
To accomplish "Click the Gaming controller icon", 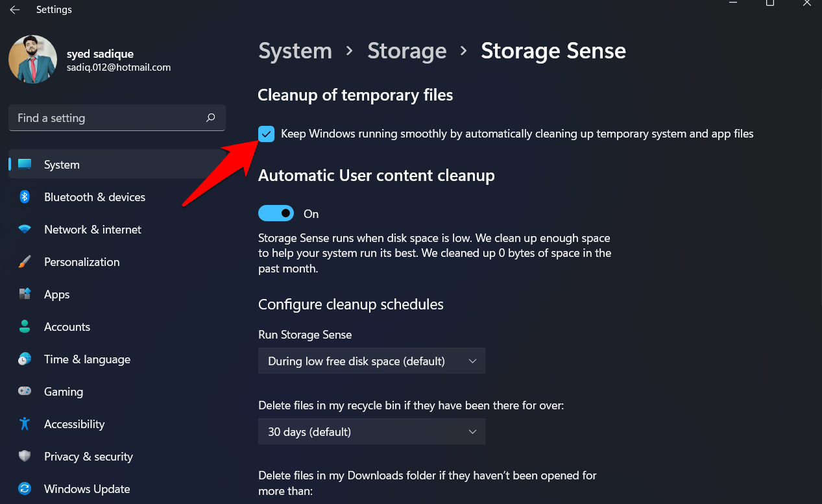I will 25,392.
